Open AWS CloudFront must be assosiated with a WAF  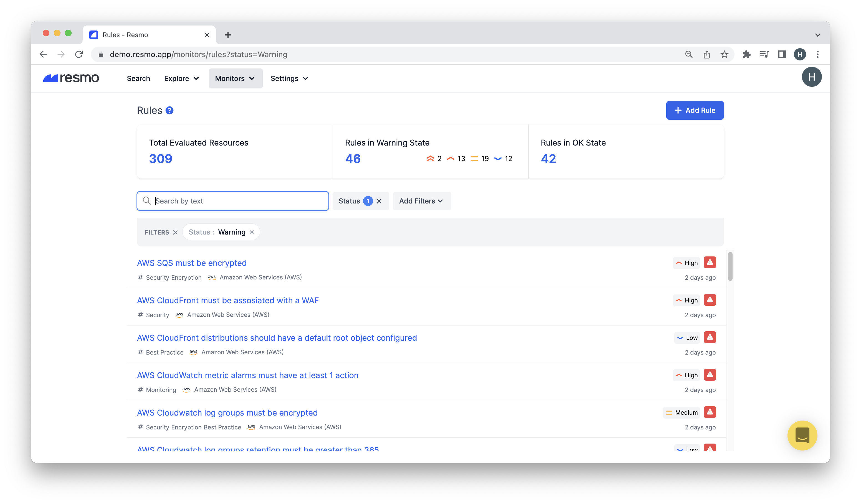pos(228,301)
